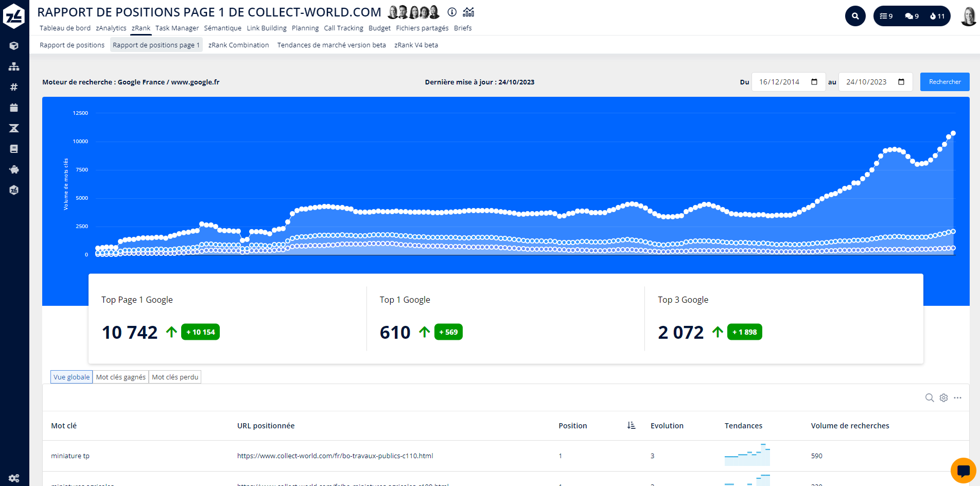Viewport: 980px width, 486px height.
Task: Open the book icon in the sidebar
Action: [14, 149]
